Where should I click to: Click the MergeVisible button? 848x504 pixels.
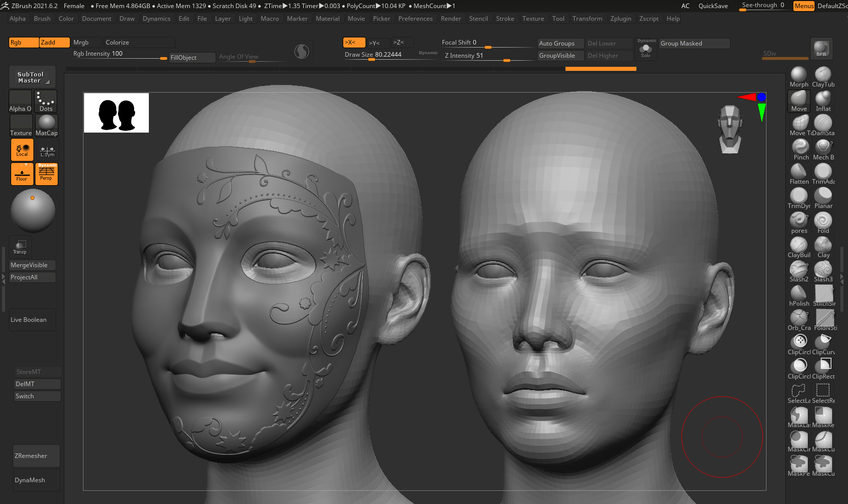click(32, 265)
